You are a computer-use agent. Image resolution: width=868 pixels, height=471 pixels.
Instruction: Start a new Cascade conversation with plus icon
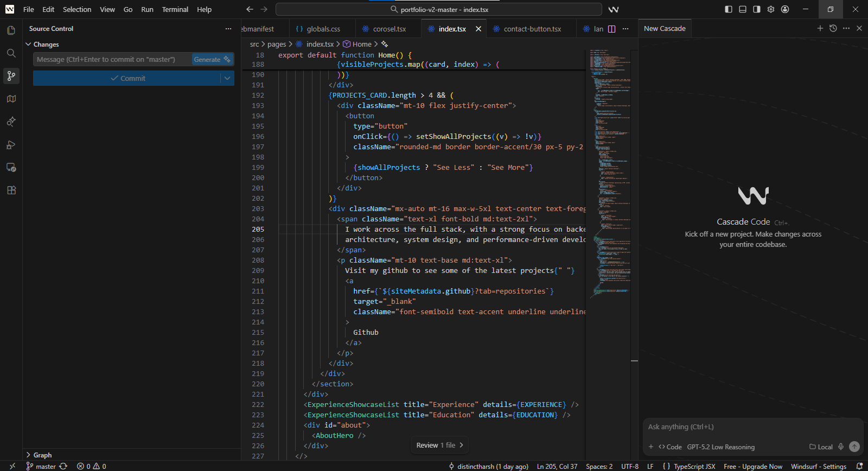tap(820, 28)
